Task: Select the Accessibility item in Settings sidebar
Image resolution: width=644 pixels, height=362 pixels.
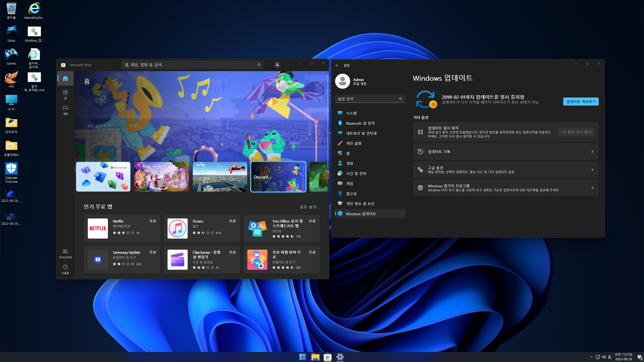Action: 351,194
